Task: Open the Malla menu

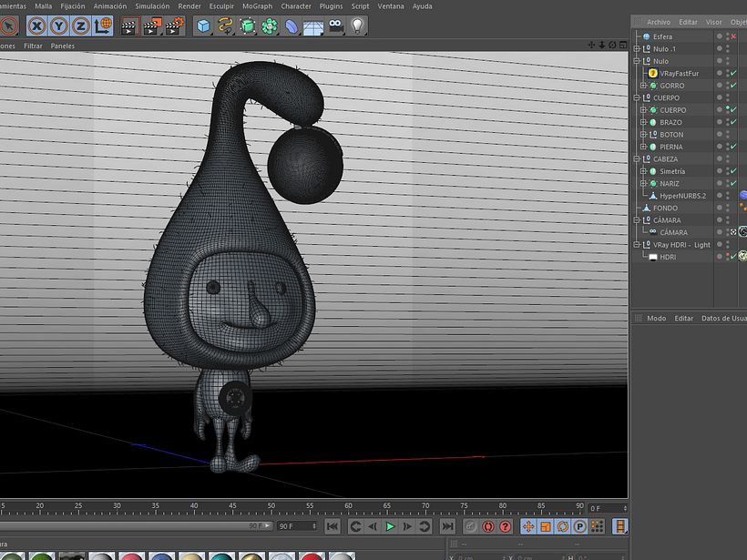Action: point(44,6)
